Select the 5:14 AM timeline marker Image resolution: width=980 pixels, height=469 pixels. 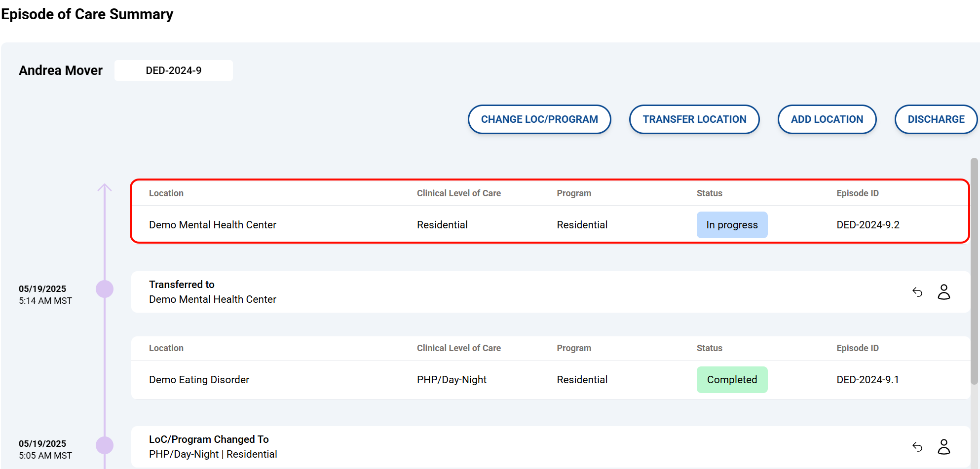[105, 289]
